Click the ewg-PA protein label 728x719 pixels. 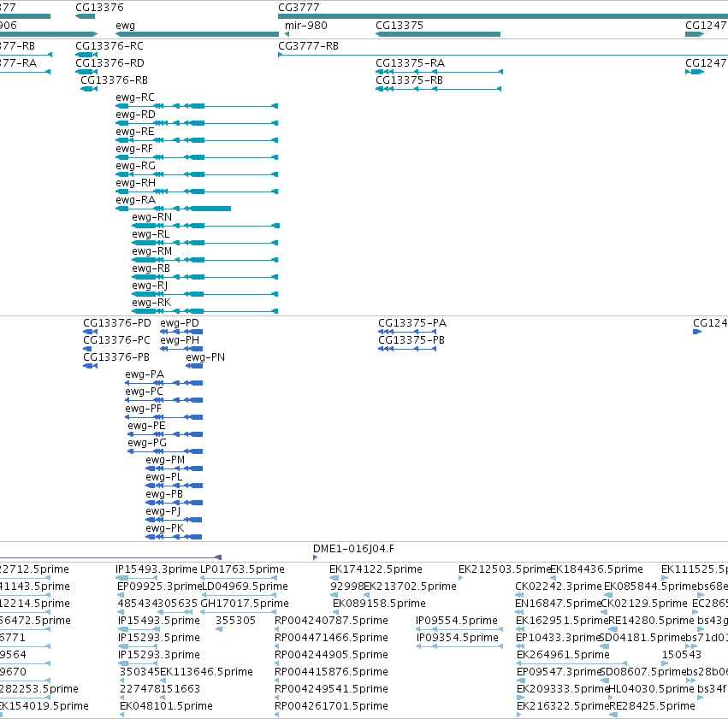[145, 374]
